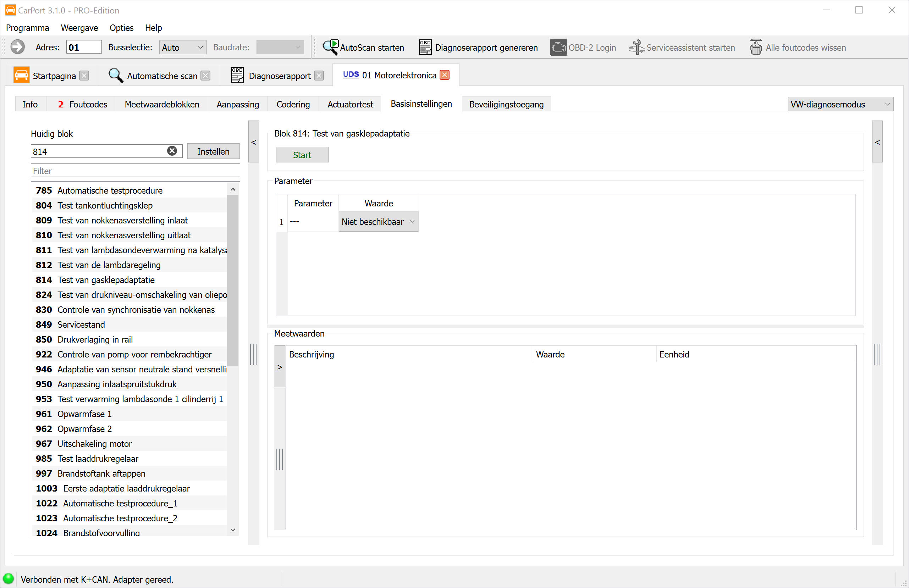Image resolution: width=909 pixels, height=588 pixels.
Task: Clear the Huidig blok field with X icon
Action: [172, 151]
